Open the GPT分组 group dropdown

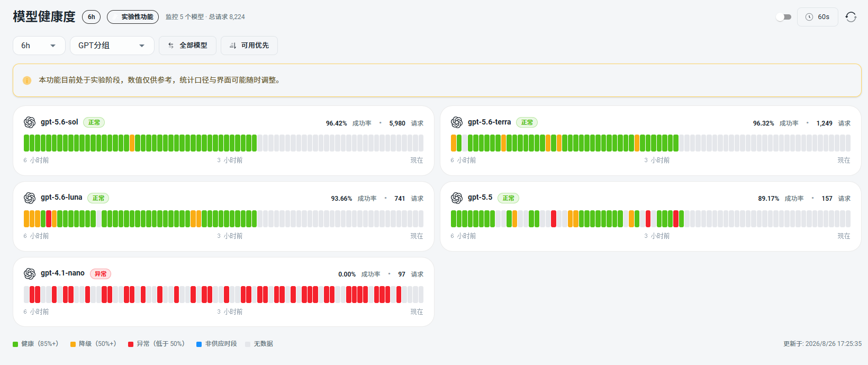[112, 46]
